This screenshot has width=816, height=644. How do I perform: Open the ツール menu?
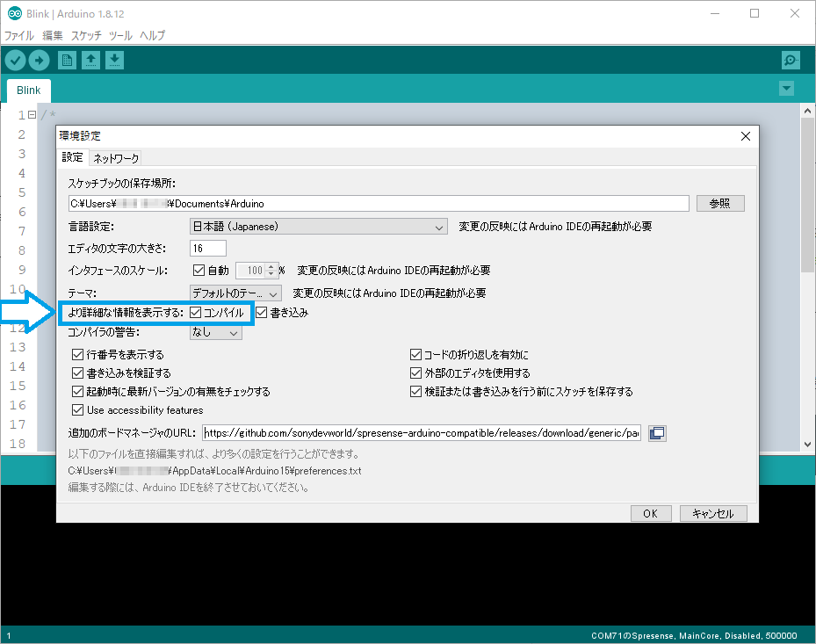pos(120,35)
